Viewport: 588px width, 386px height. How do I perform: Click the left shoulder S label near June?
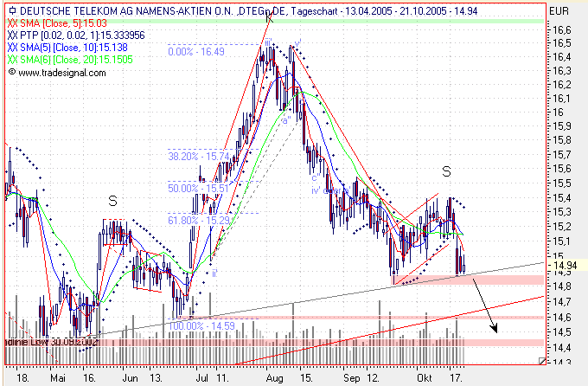[112, 202]
